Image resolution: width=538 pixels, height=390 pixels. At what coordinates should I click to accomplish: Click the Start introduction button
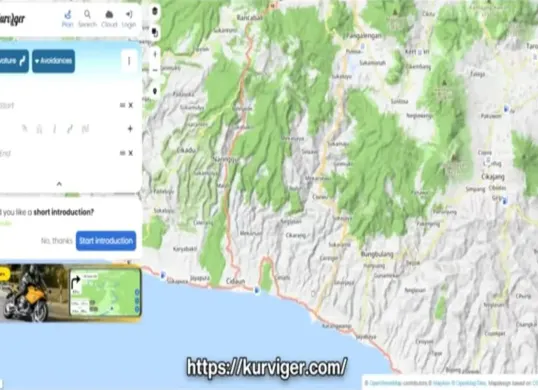(106, 241)
